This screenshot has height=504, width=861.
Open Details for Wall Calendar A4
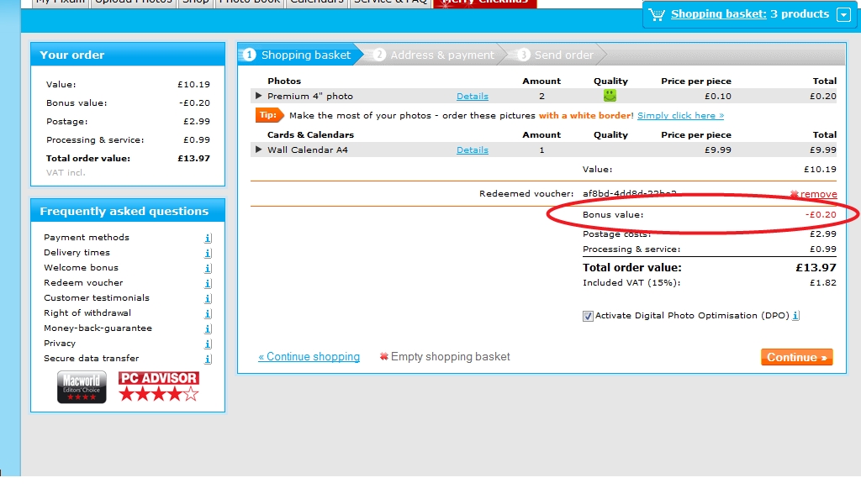[472, 150]
